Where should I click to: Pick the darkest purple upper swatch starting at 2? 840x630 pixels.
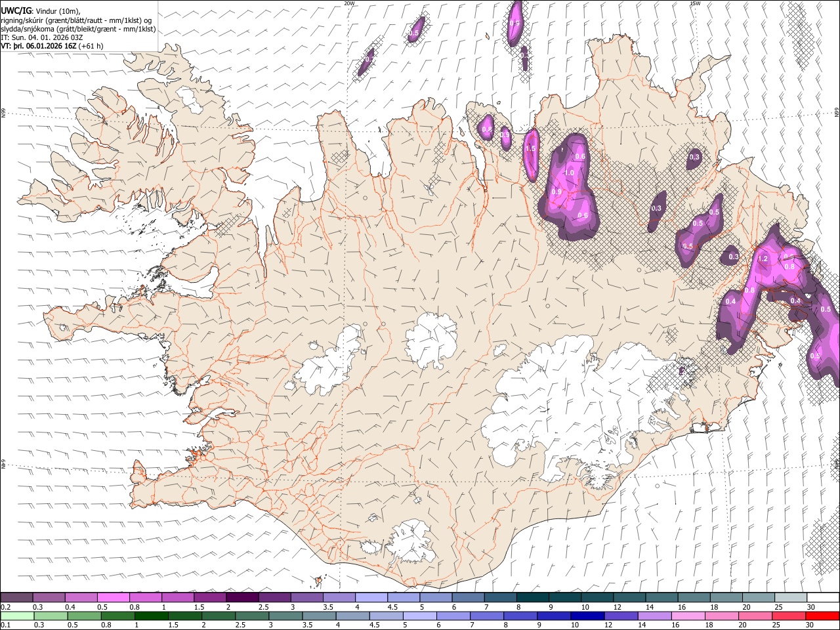tap(242, 597)
